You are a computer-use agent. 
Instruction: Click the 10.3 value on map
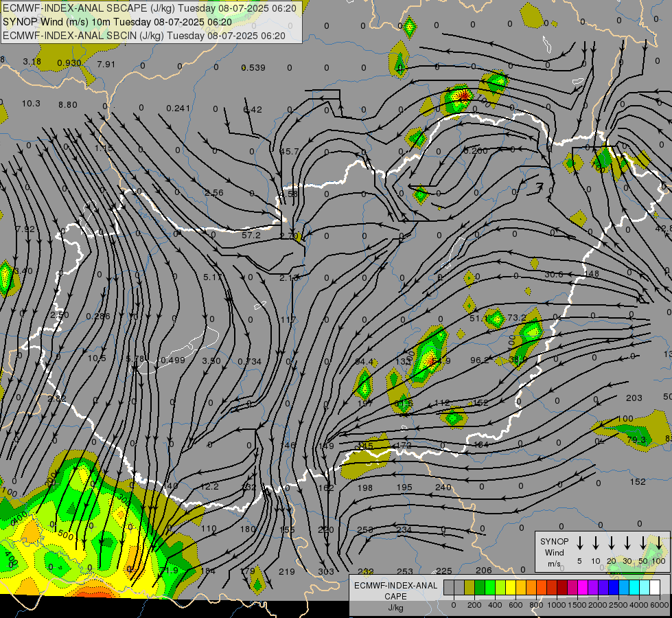(x=31, y=104)
